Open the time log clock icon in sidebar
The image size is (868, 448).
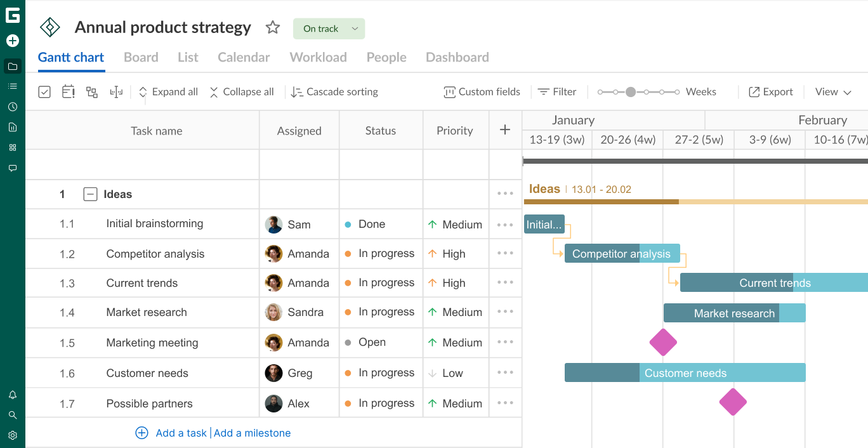tap(12, 107)
